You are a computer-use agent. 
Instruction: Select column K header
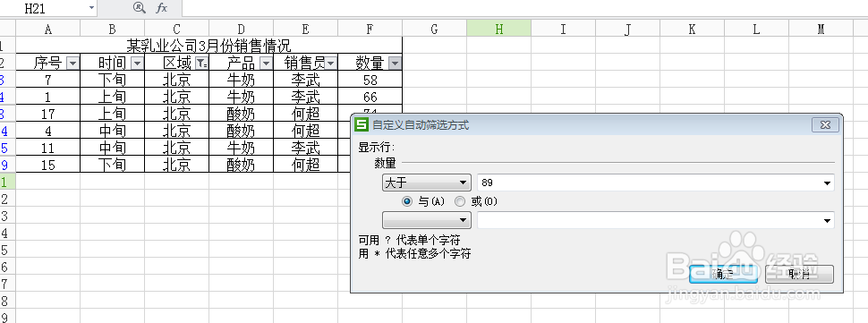(x=692, y=29)
